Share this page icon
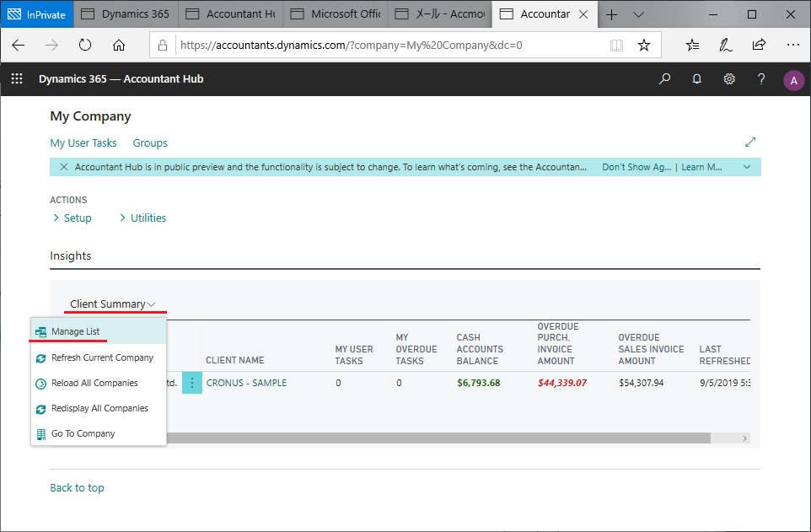 (x=759, y=45)
